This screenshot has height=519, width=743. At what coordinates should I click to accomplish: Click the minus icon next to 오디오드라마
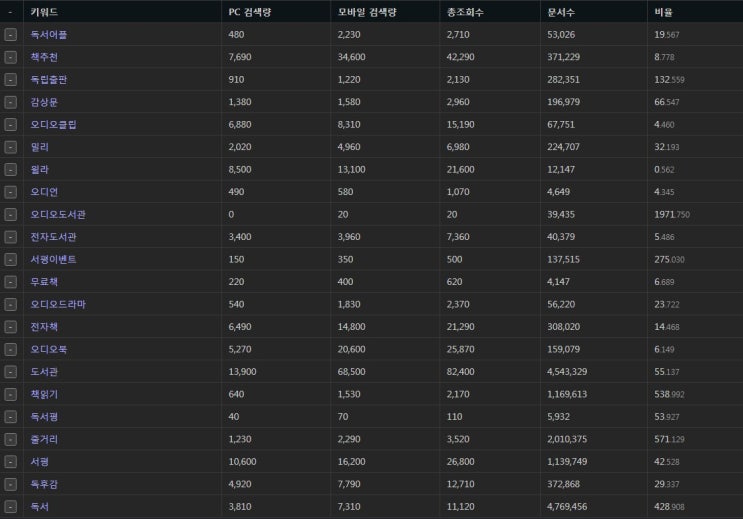10,305
